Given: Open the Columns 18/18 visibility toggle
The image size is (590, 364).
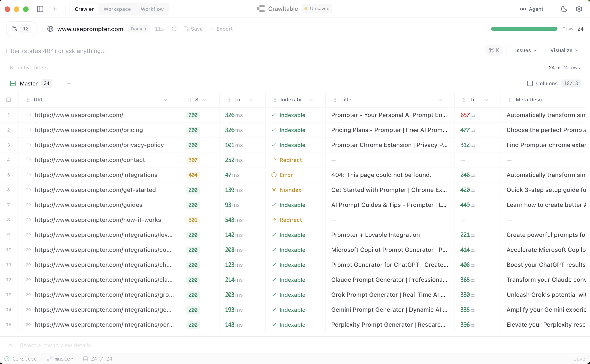Looking at the screenshot, I should tap(554, 83).
